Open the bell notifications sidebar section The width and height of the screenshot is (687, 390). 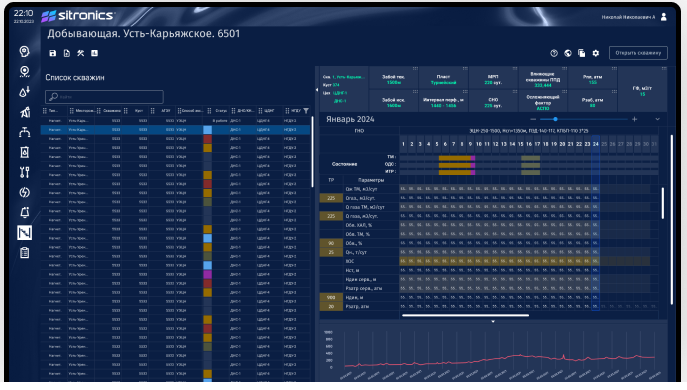pos(25,213)
